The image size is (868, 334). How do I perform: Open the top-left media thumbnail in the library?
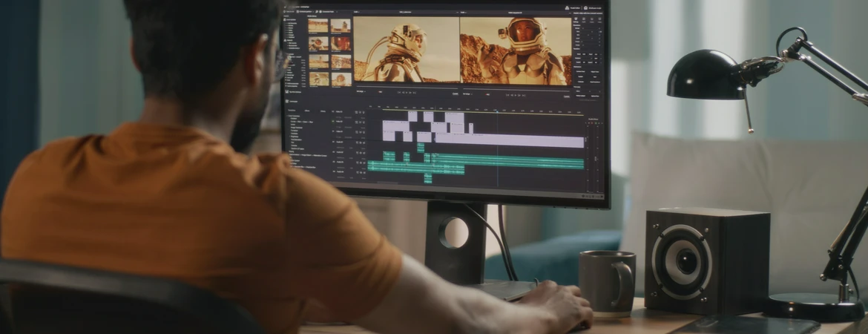(x=318, y=26)
